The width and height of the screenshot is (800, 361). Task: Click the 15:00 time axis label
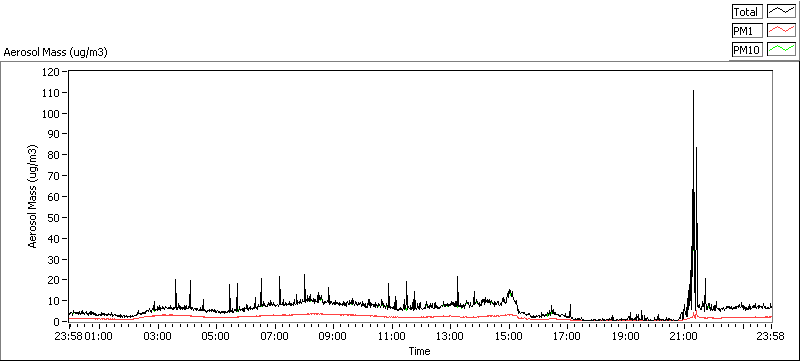click(x=509, y=336)
